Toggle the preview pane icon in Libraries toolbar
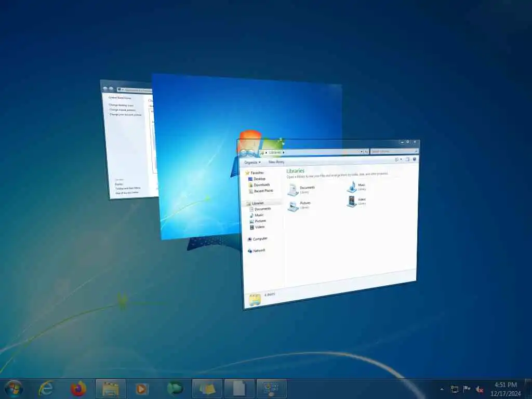Image resolution: width=532 pixels, height=399 pixels. (x=407, y=159)
